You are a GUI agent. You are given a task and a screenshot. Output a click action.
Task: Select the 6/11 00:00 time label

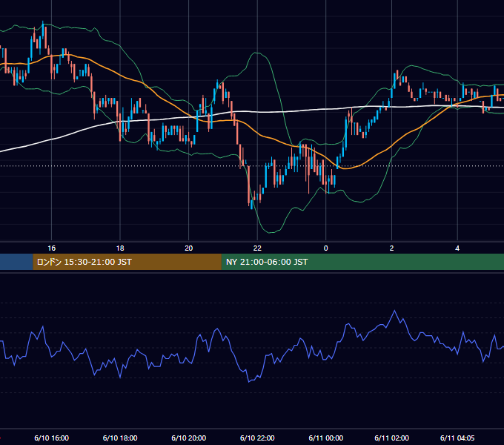(326, 438)
